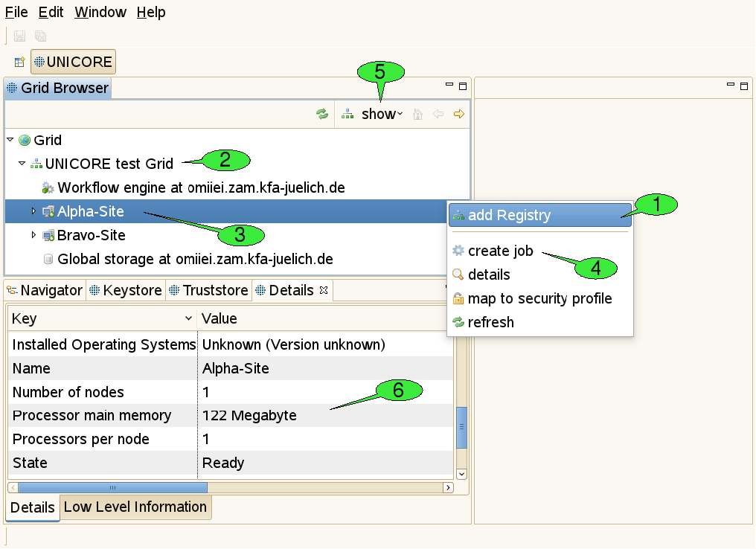
Task: Expand the Bravo-Site node
Action: 33,235
